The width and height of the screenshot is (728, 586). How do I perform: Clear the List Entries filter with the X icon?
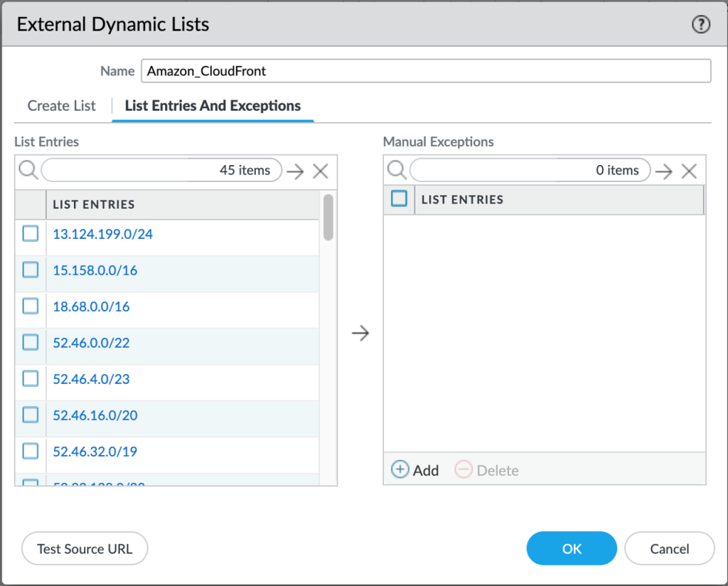pyautogui.click(x=320, y=170)
